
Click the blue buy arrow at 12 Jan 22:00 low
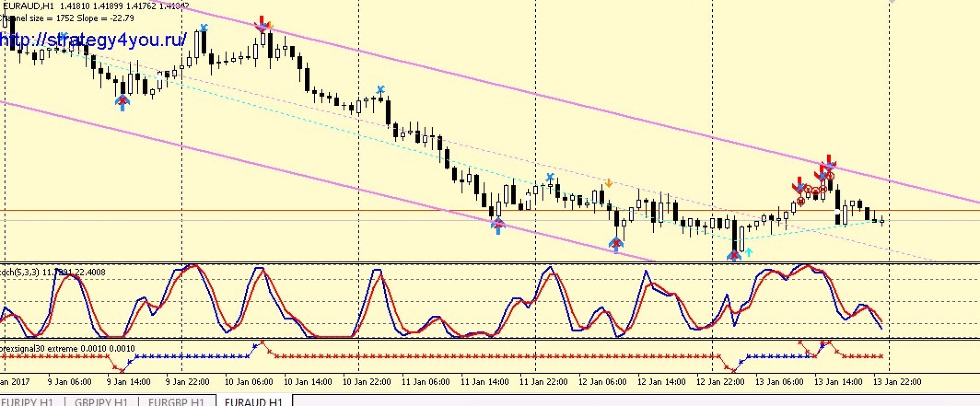(734, 255)
